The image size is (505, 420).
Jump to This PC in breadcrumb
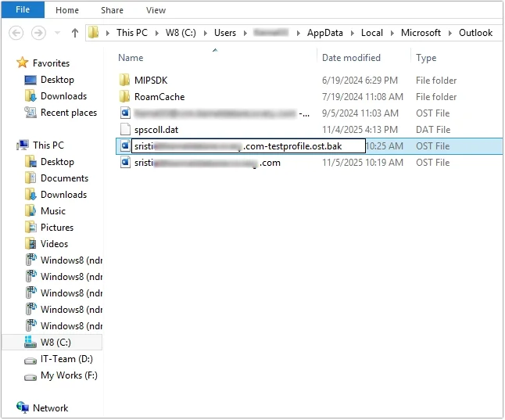(x=132, y=33)
